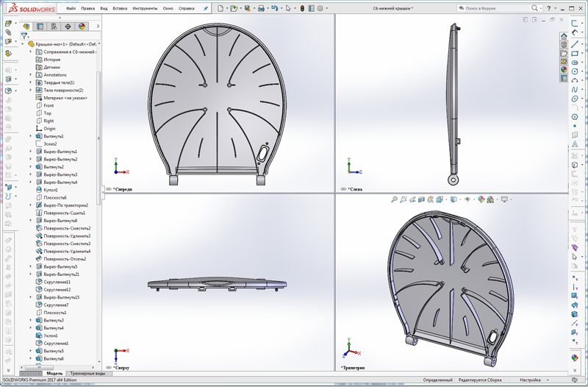The height and width of the screenshot is (387, 588).
Task: Click the question mark help button
Action: (549, 8)
